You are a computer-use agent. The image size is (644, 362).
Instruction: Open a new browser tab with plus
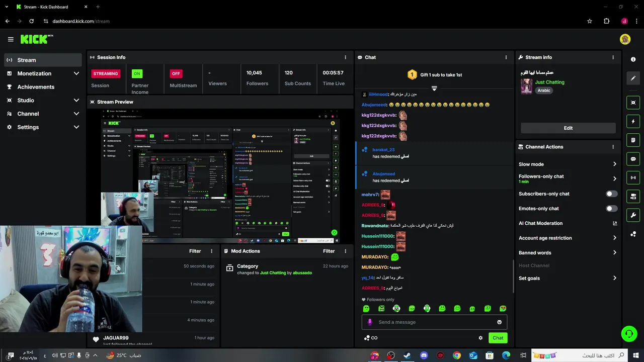click(x=98, y=7)
